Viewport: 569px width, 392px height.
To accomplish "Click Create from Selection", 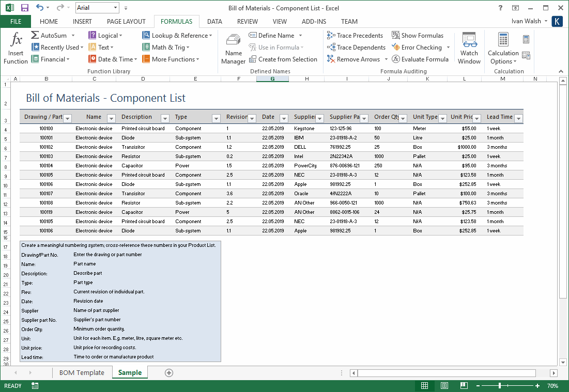I will click(283, 59).
